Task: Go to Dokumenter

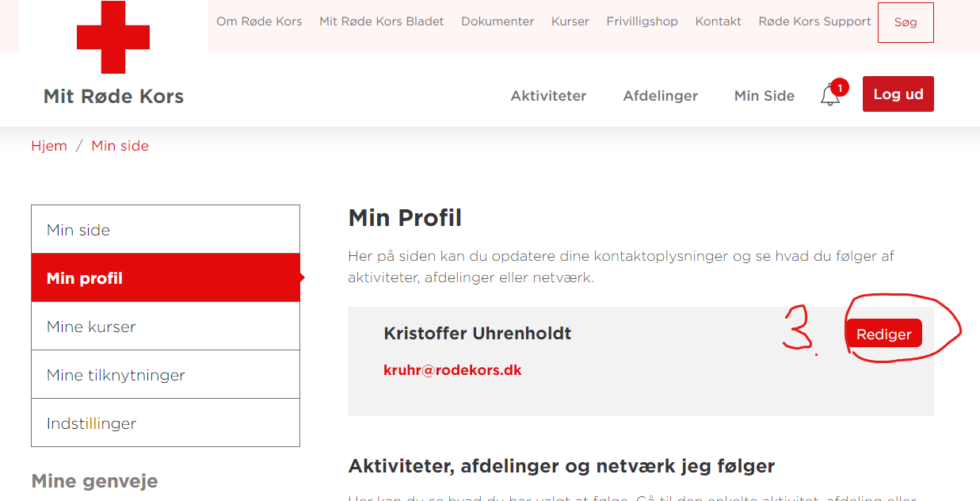Action: click(x=498, y=21)
